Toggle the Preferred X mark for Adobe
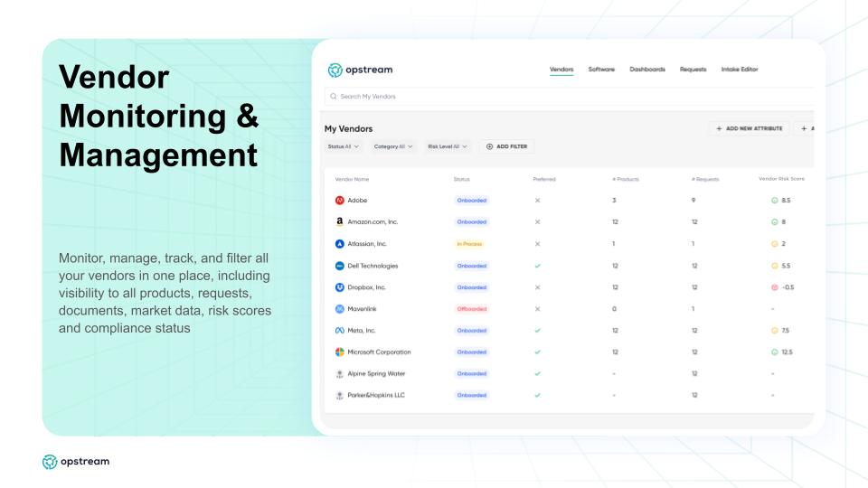This screenshot has width=868, height=488. click(x=537, y=201)
